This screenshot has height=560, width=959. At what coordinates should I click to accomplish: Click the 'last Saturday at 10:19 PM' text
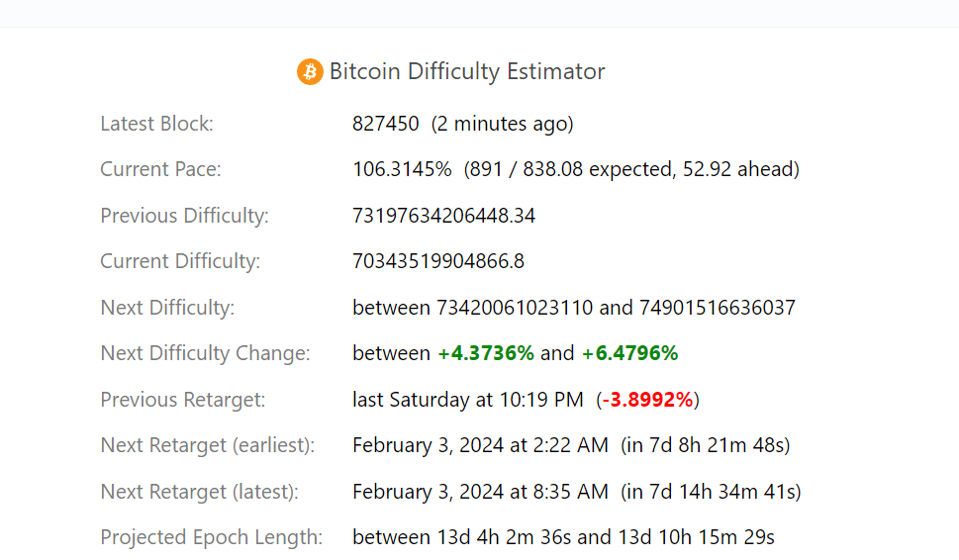[468, 399]
